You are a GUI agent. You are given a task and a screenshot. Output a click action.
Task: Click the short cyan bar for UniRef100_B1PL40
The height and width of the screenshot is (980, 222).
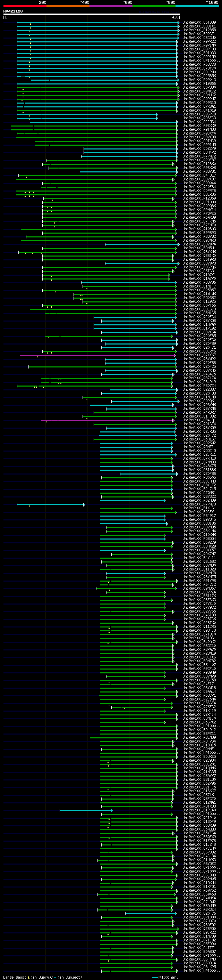[86, 810]
